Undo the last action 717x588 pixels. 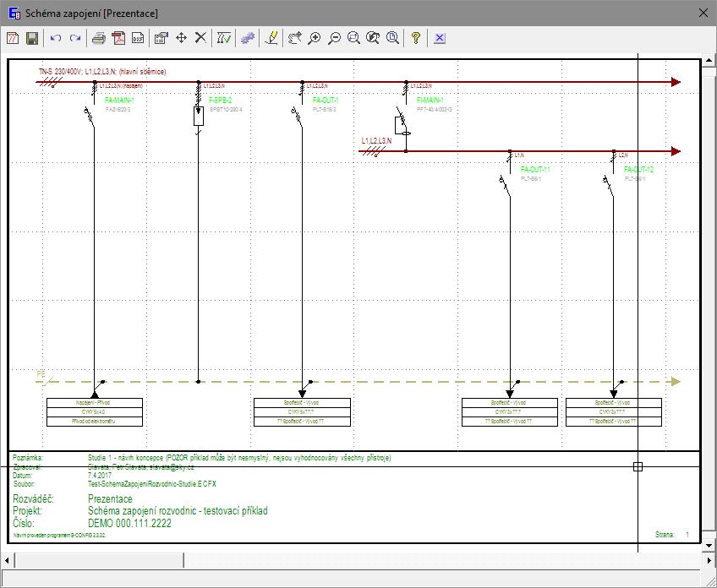(56, 38)
